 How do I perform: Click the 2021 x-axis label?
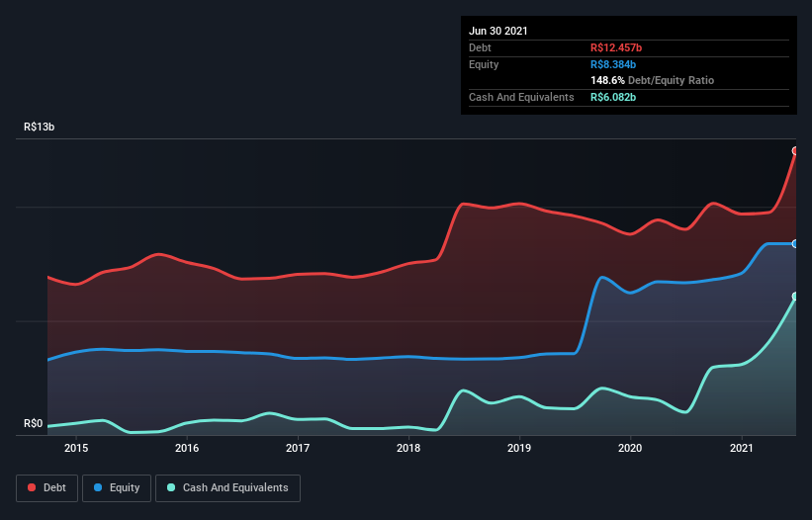coord(741,448)
